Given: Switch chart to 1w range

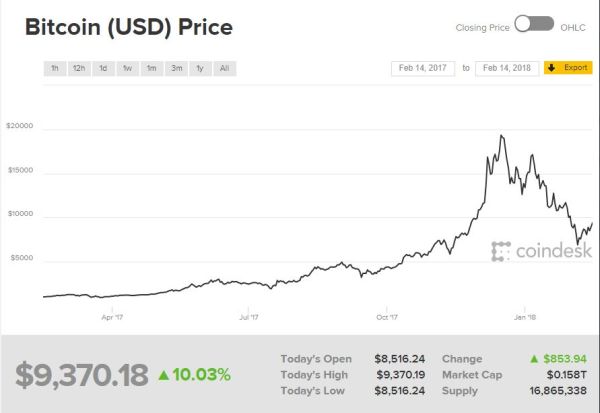Looking at the screenshot, I should pyautogui.click(x=127, y=68).
